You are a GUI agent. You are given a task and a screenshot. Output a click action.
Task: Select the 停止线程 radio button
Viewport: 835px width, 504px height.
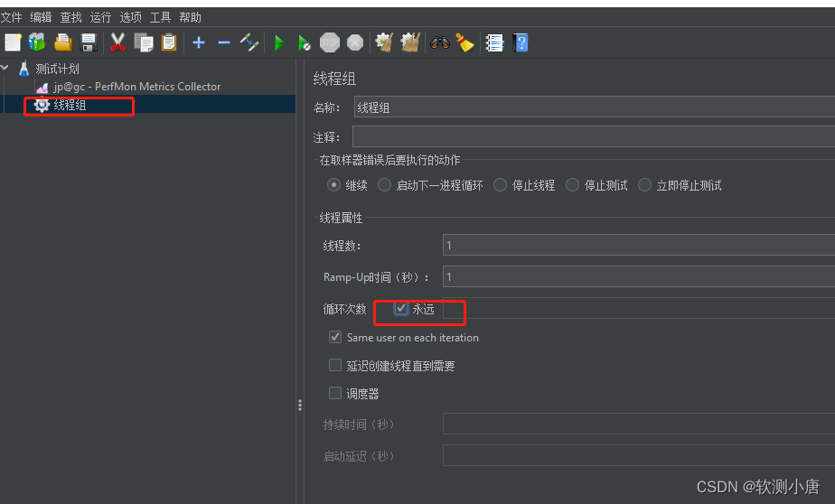coord(500,185)
